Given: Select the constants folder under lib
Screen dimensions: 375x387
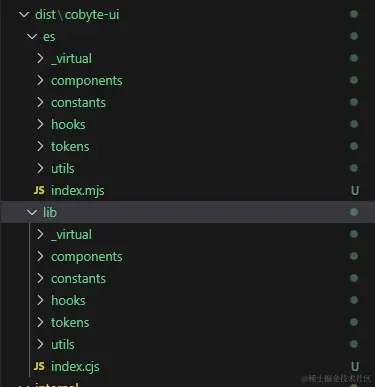Looking at the screenshot, I should pyautogui.click(x=78, y=279).
